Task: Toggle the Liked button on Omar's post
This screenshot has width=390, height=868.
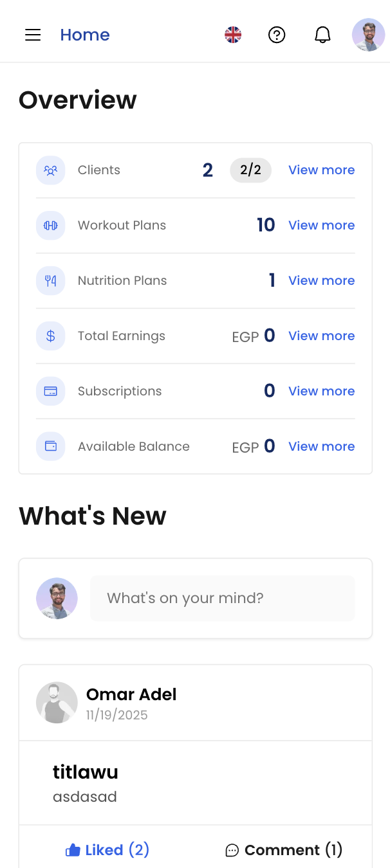Action: pyautogui.click(x=107, y=850)
